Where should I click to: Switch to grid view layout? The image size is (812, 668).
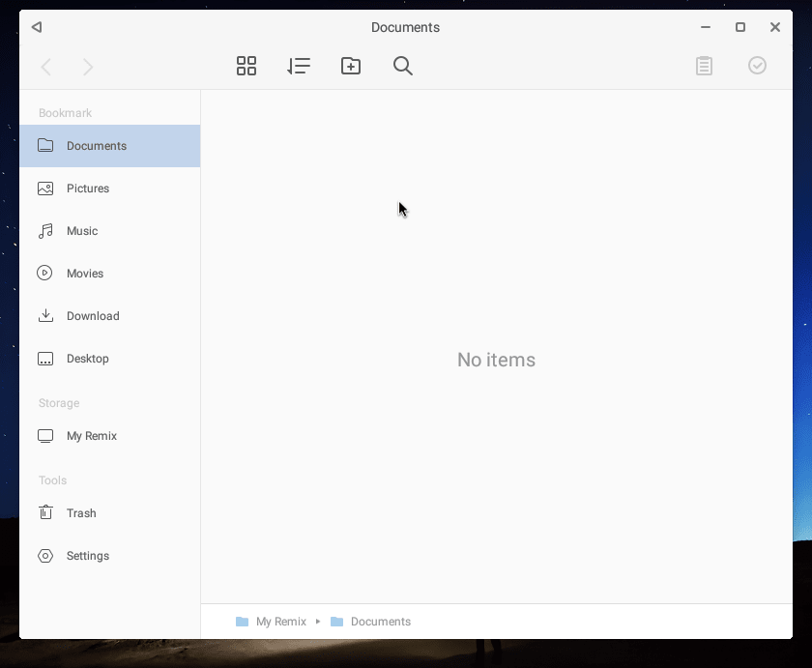coord(246,66)
